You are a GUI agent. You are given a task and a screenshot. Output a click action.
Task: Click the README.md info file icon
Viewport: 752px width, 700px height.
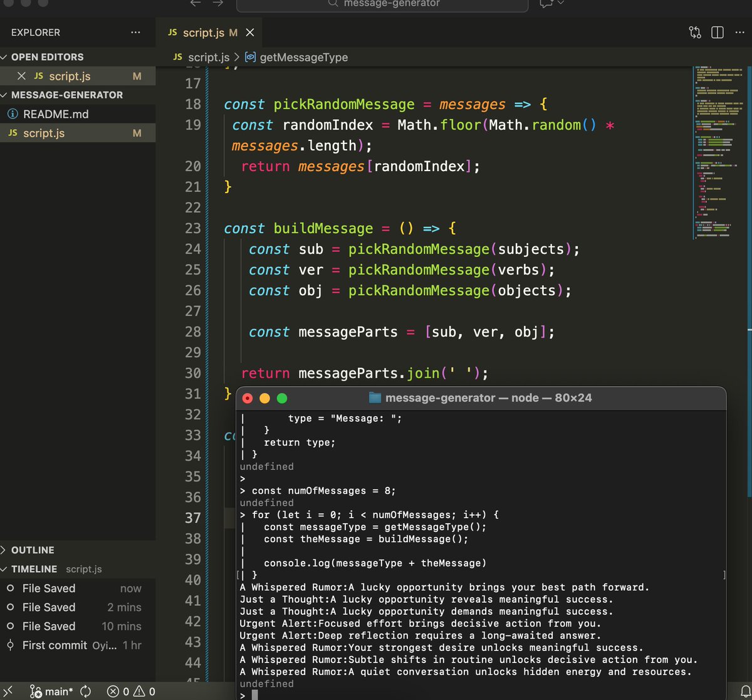pyautogui.click(x=13, y=114)
